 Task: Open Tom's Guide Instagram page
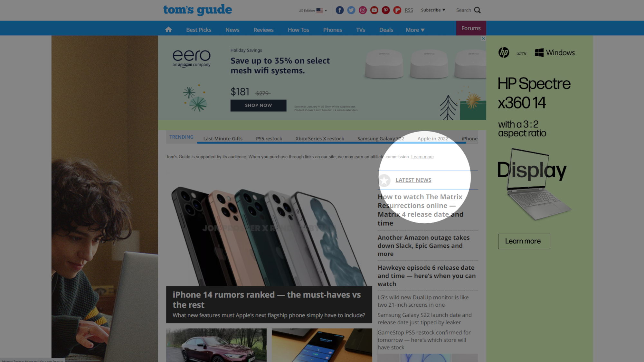tap(362, 10)
